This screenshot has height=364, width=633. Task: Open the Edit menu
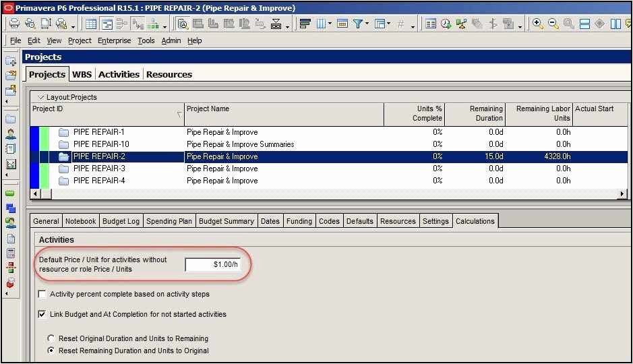(x=34, y=40)
